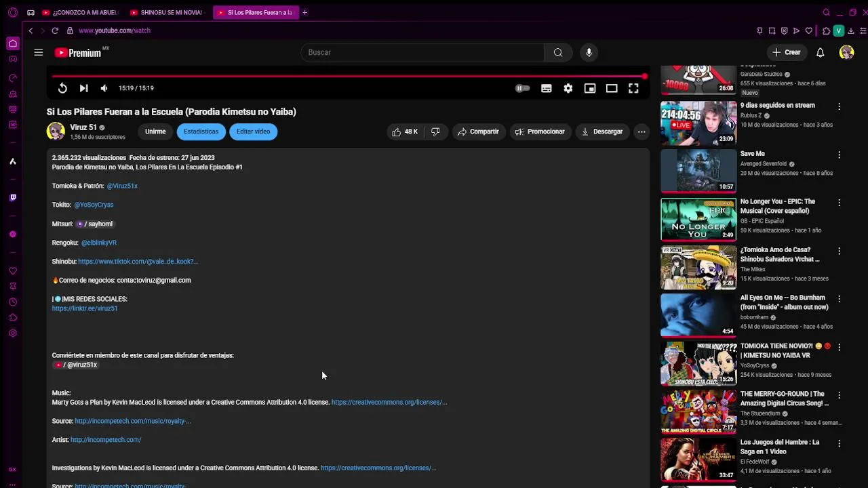Screen dimensions: 868x488
Task: Replay the finished video
Action: (62, 88)
